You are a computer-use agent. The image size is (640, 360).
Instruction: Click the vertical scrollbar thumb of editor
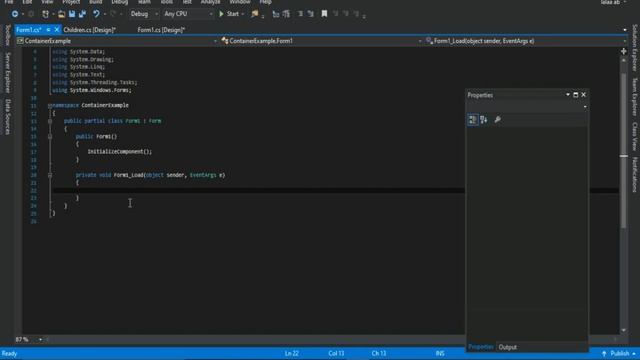coord(624,150)
